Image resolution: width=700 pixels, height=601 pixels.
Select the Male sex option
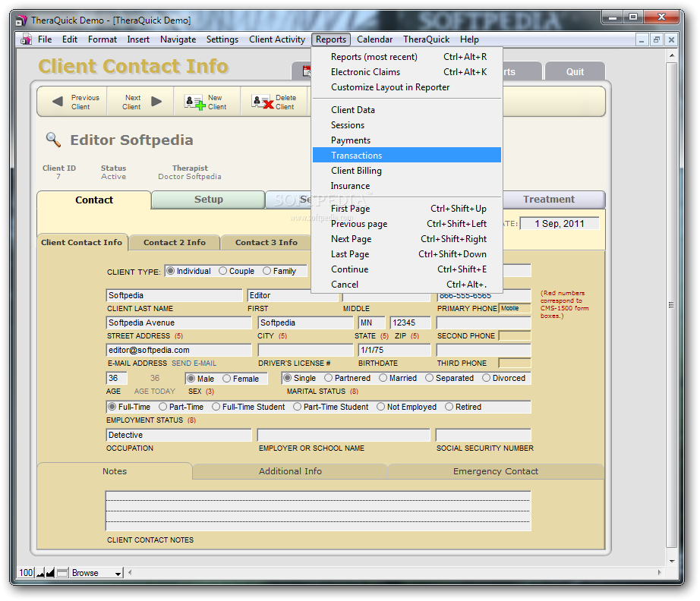[x=191, y=379]
